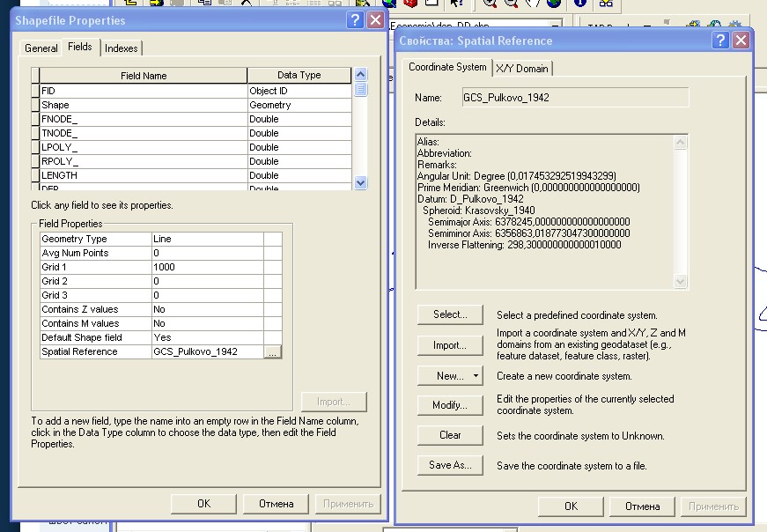Click the Full Extent globe icon
Screen dimensions: 767x532
[554, 3]
